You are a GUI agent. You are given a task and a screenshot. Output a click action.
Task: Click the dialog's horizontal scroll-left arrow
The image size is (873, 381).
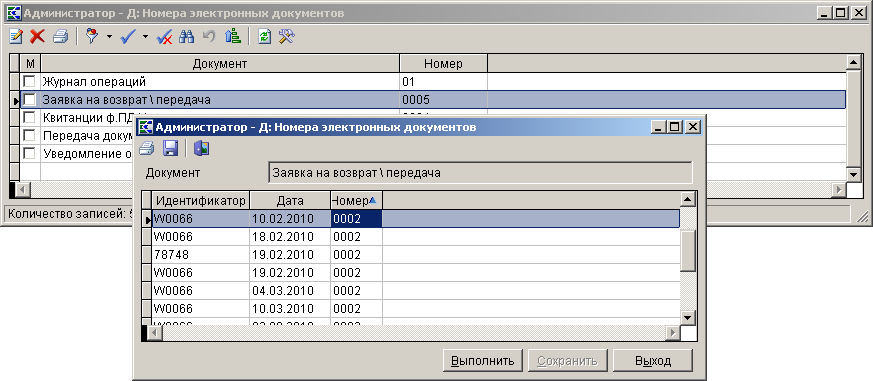pos(154,333)
